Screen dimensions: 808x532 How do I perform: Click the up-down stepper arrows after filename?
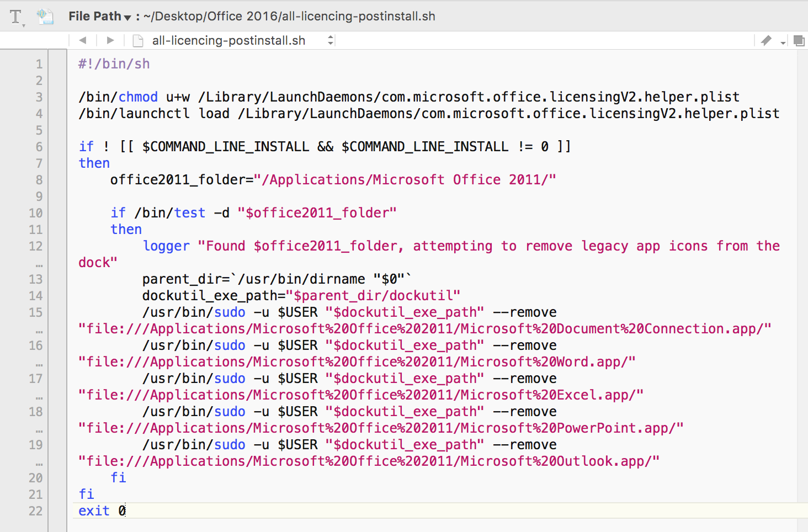point(331,40)
